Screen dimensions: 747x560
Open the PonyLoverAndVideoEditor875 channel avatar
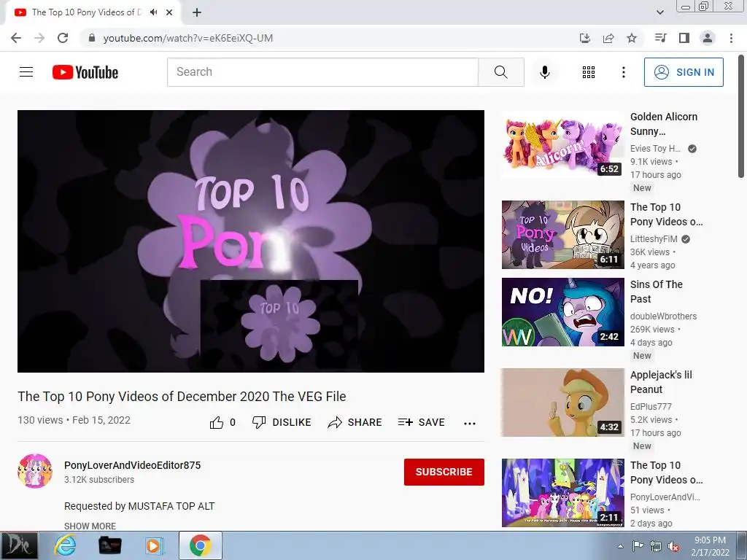tap(35, 471)
